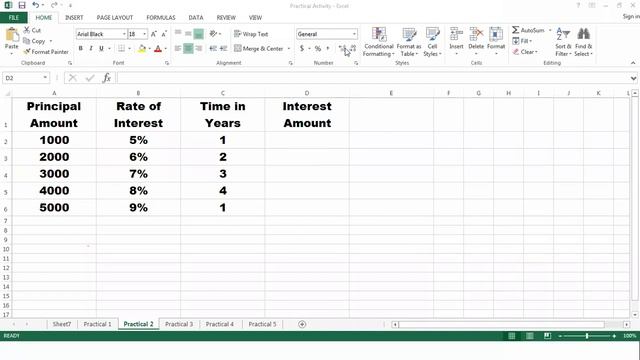
Task: Switch to the DATA ribbon tab
Action: [196, 18]
